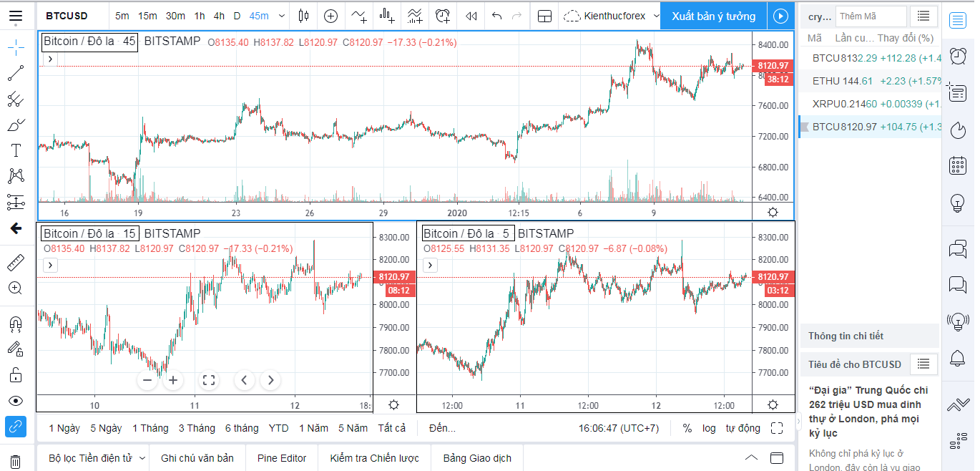Click the Thêm Mã symbol input field

coord(870,16)
